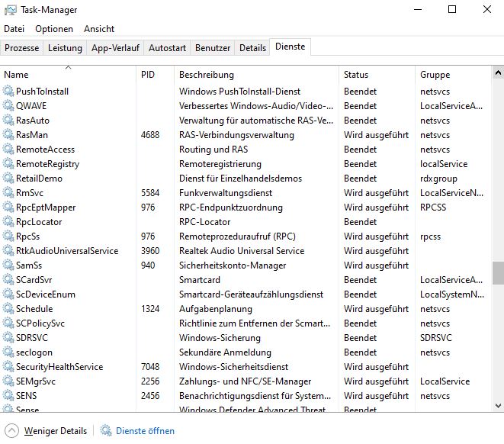Click the gear icon of SCardSvr

coord(8,279)
